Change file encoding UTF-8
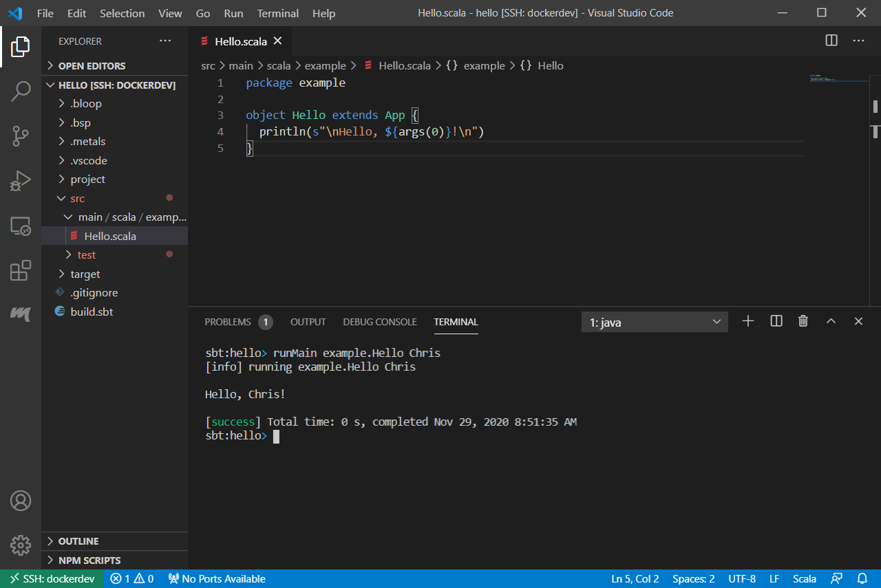 (742, 579)
